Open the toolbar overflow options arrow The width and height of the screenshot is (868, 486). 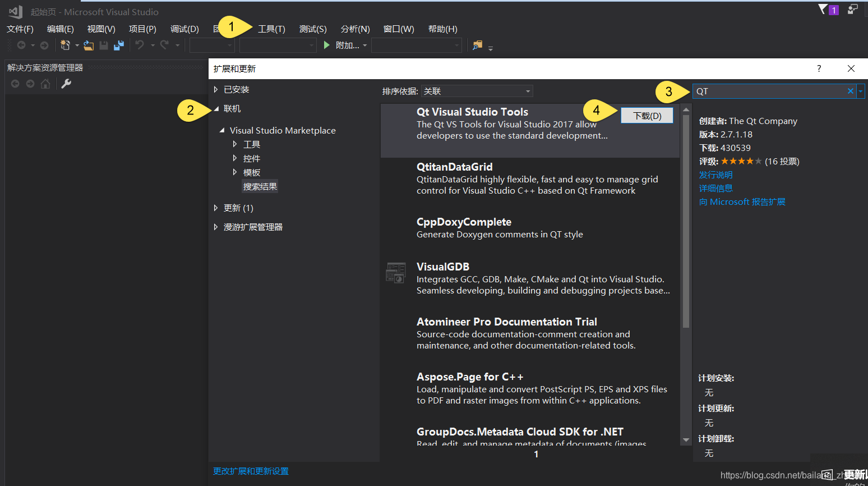pos(491,49)
